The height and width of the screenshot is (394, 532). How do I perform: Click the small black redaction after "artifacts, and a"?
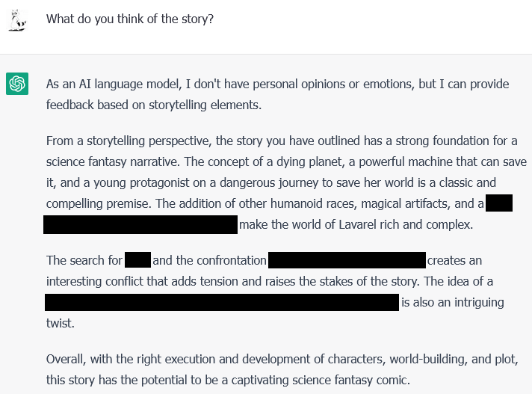pyautogui.click(x=499, y=203)
